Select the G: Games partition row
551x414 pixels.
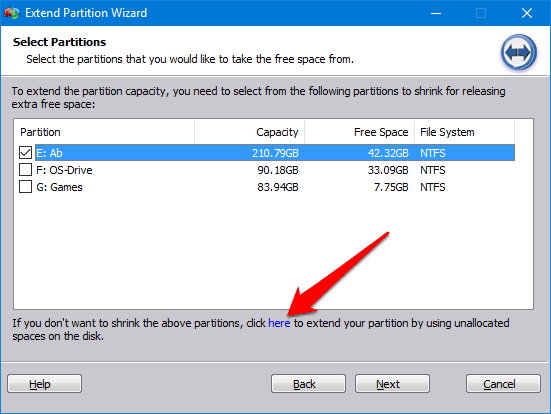pyautogui.click(x=275, y=187)
